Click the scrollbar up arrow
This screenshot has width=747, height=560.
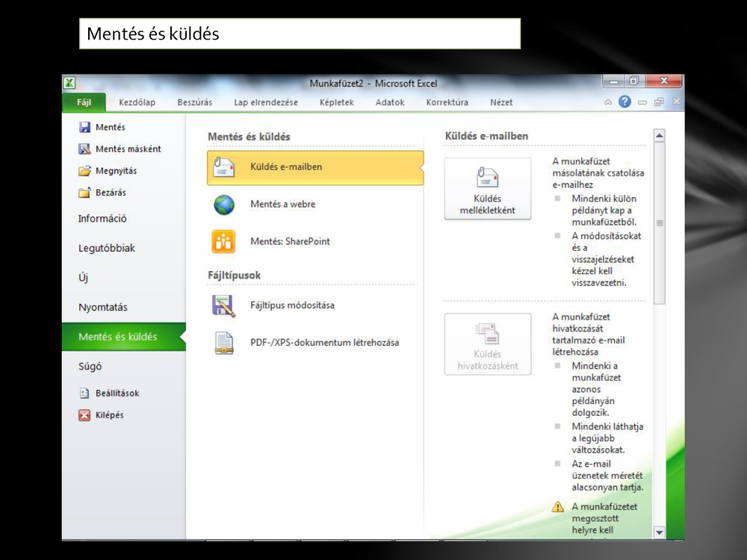(x=660, y=136)
